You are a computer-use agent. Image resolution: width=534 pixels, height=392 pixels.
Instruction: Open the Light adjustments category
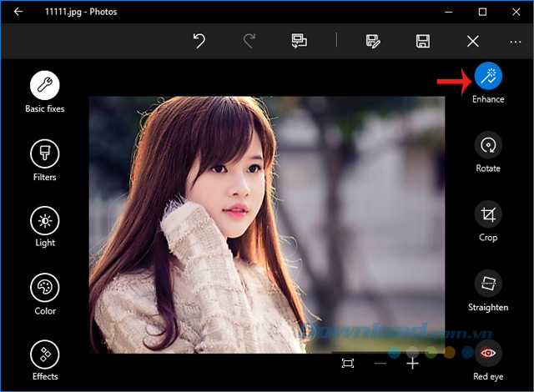click(44, 220)
